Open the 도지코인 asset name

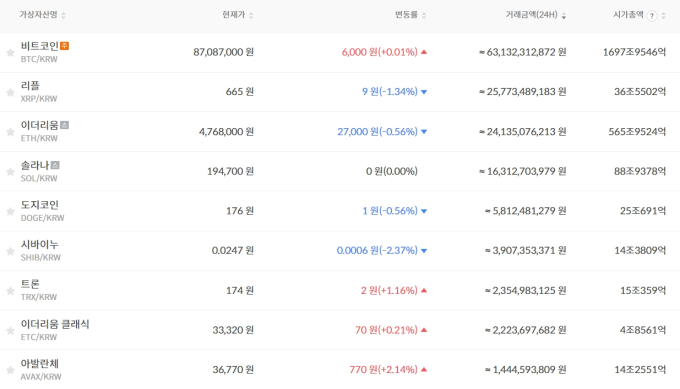click(39, 205)
